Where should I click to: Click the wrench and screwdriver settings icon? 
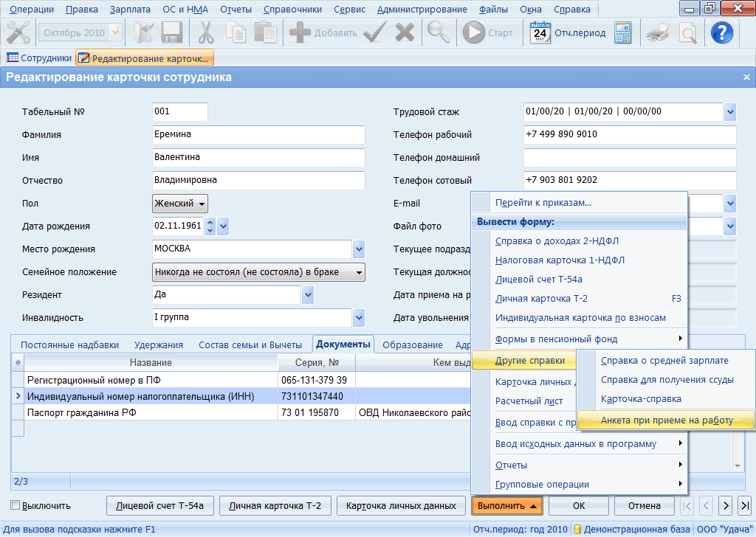pyautogui.click(x=18, y=32)
